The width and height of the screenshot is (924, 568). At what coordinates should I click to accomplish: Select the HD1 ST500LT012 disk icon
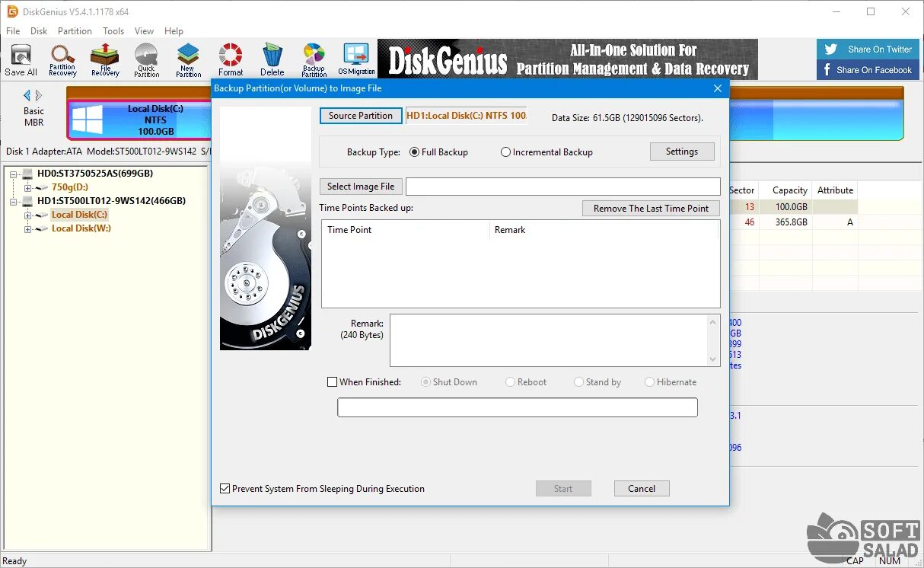click(x=28, y=201)
